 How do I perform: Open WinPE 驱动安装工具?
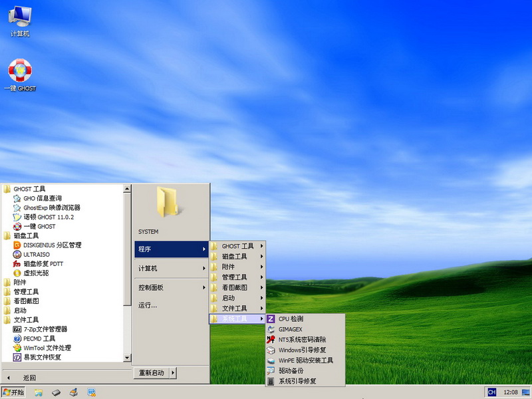(x=305, y=360)
